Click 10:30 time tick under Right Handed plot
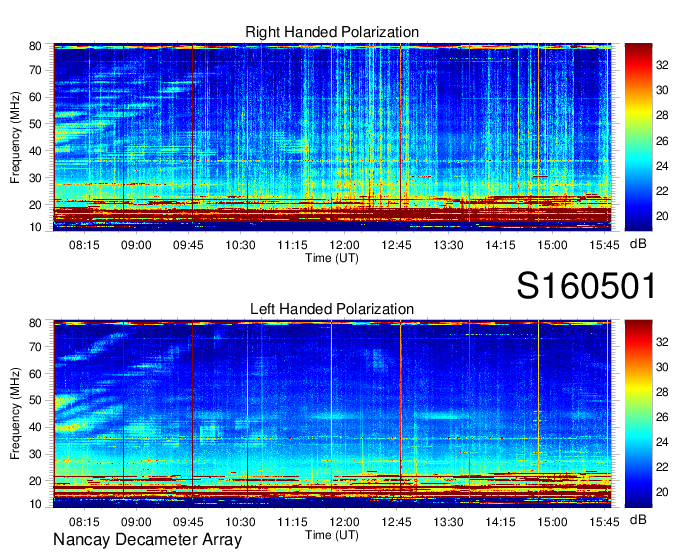The image size is (680, 552). [x=240, y=245]
